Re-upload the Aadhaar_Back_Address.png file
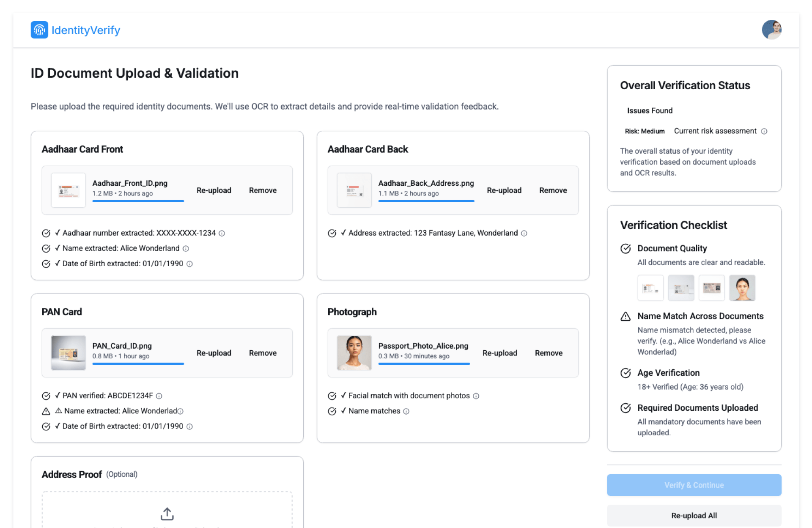This screenshot has height=528, width=812. tap(504, 190)
